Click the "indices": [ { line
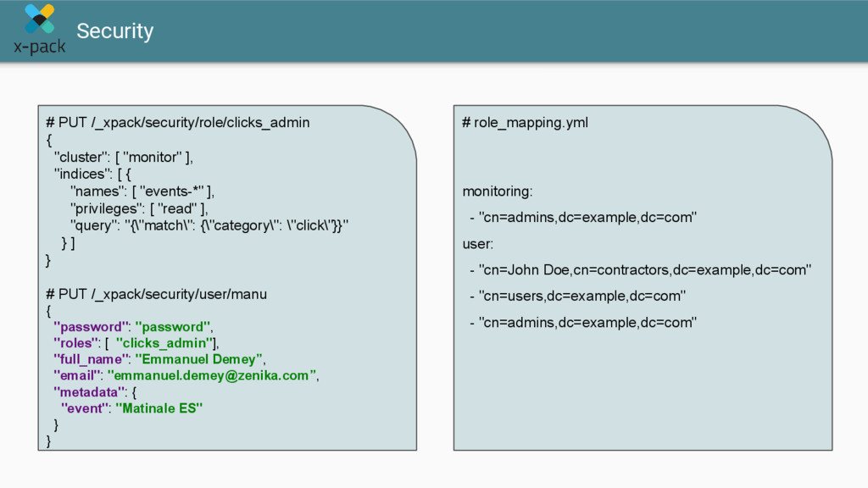868x488 pixels. point(92,175)
